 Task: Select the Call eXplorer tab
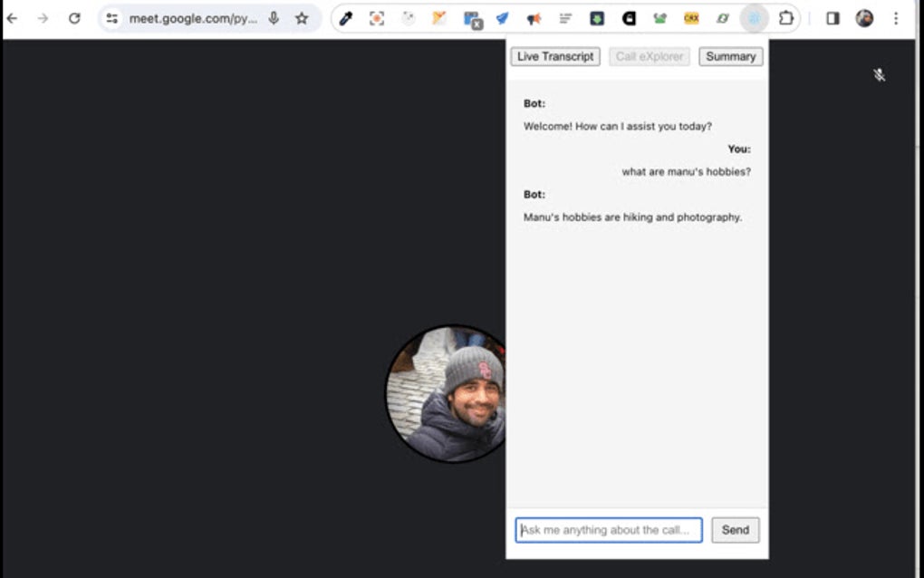pos(650,56)
